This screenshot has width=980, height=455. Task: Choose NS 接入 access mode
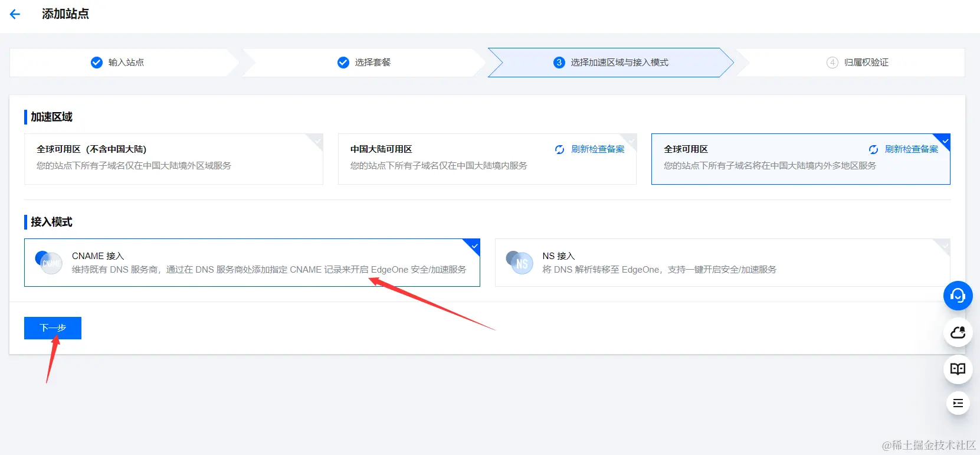click(723, 263)
